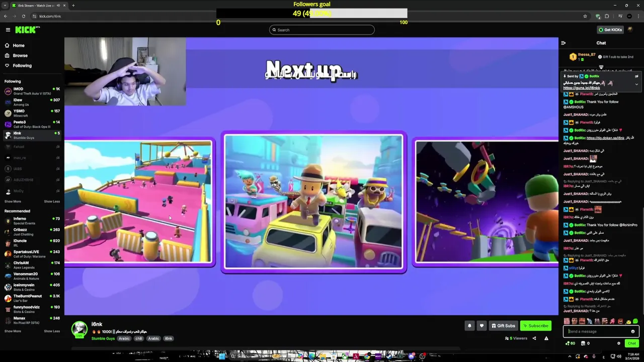644x362 pixels.
Task: Open the iDuncle IRL channel
Action: (32, 243)
